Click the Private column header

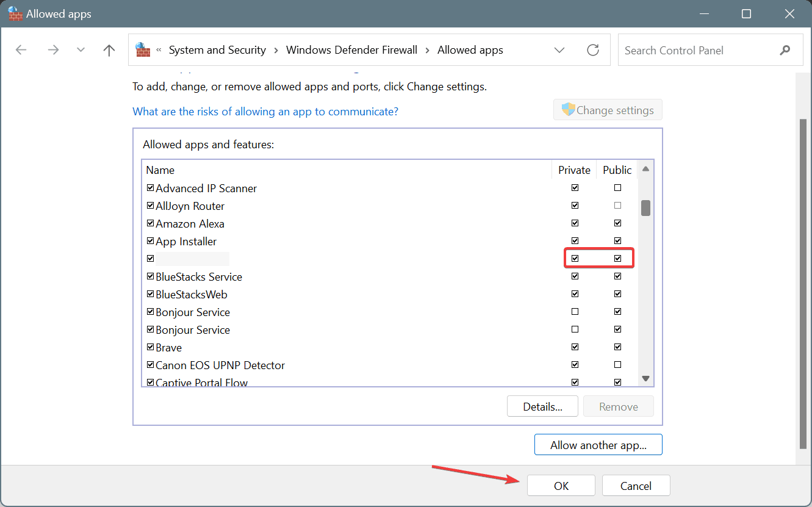[x=574, y=170]
